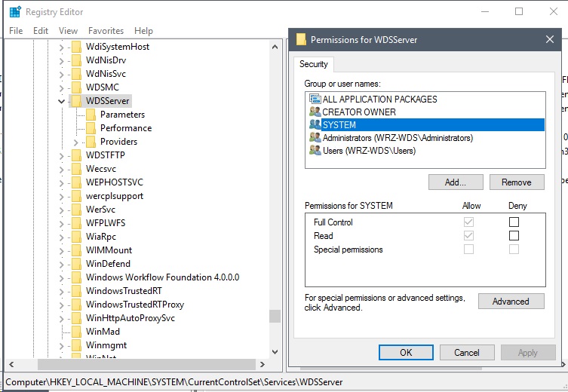
Task: Click the tree vertical scrollbar thumb
Action: [275, 316]
